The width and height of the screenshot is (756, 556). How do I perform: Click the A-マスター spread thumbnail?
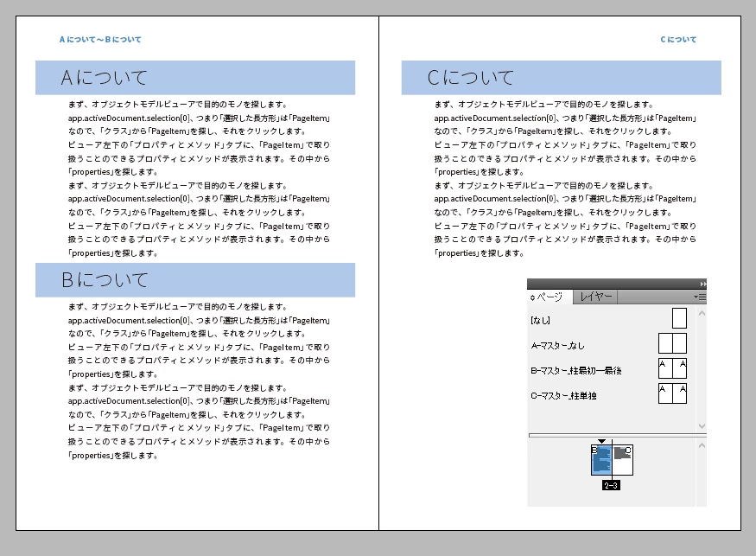[672, 343]
